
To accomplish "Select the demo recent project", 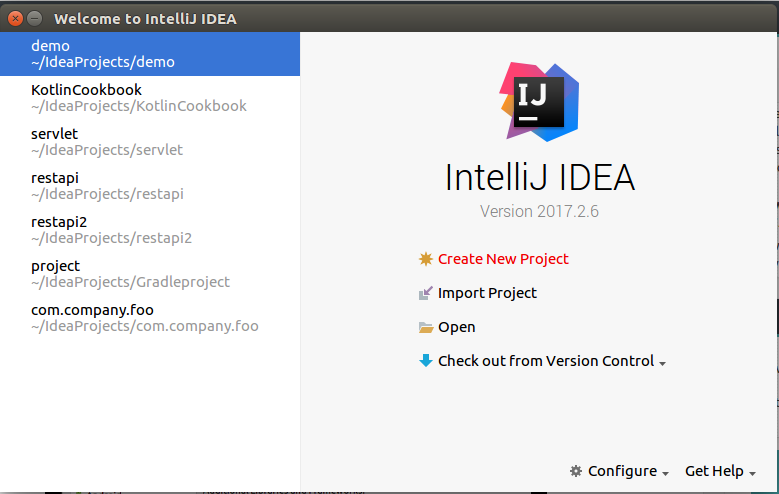I will pos(150,54).
